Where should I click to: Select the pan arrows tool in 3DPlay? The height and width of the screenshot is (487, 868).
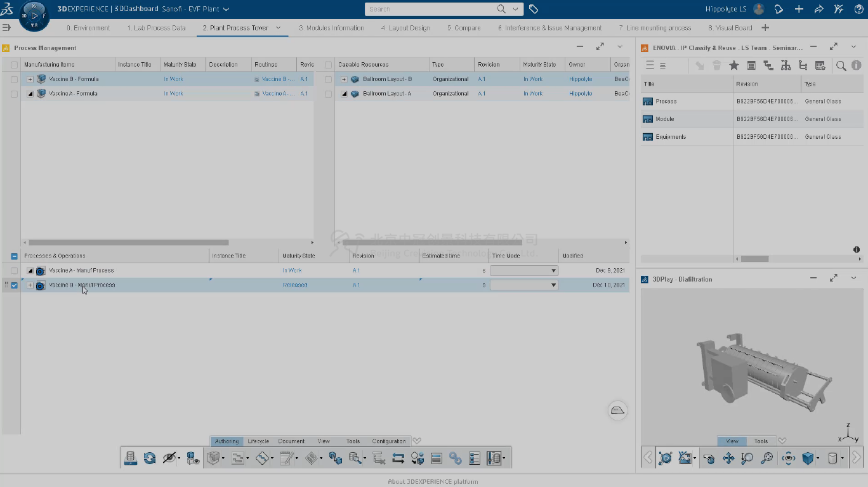click(728, 458)
